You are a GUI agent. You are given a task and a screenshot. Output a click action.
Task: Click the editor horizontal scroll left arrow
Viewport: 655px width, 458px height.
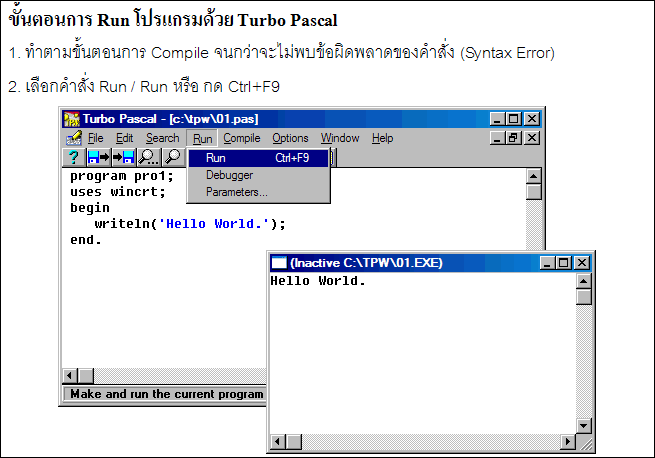click(70, 376)
